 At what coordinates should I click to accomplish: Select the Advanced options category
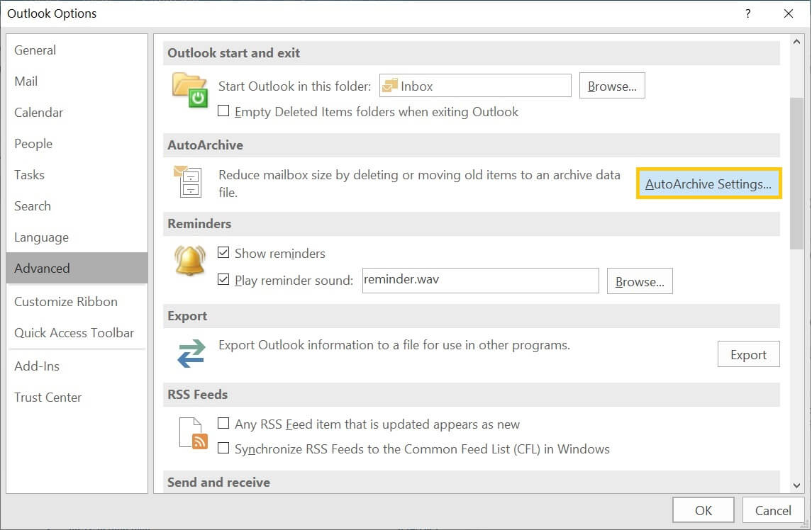tap(77, 268)
